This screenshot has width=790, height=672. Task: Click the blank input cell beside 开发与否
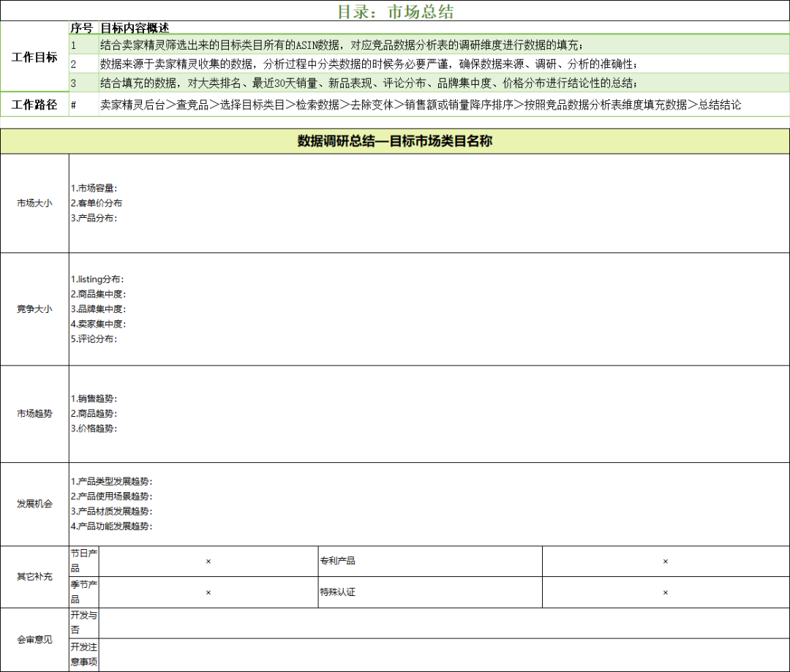(444, 622)
